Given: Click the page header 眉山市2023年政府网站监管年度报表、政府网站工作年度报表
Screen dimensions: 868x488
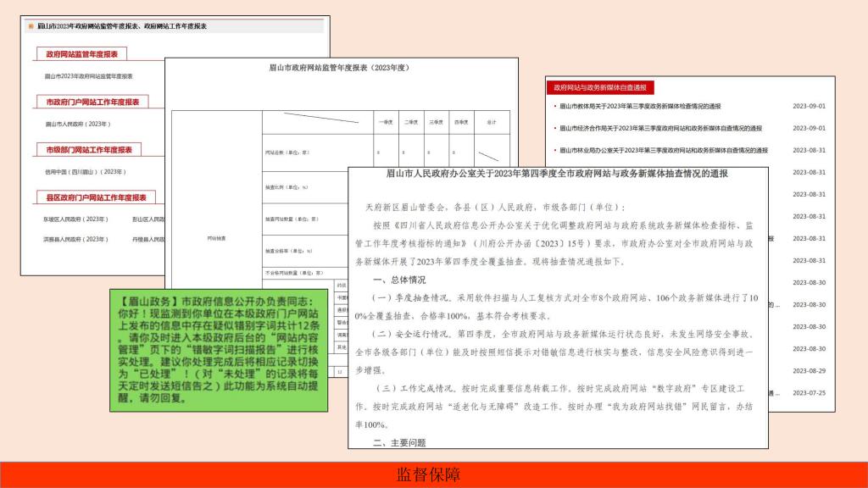Looking at the screenshot, I should pos(122,26).
